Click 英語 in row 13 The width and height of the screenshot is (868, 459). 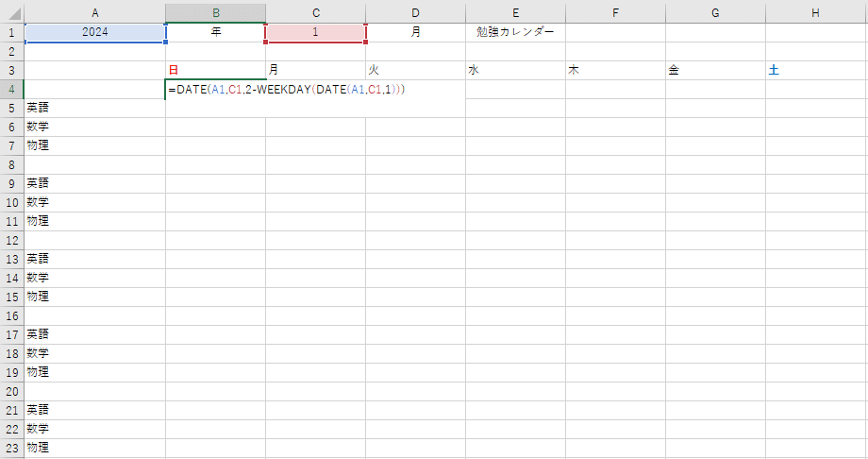94,259
